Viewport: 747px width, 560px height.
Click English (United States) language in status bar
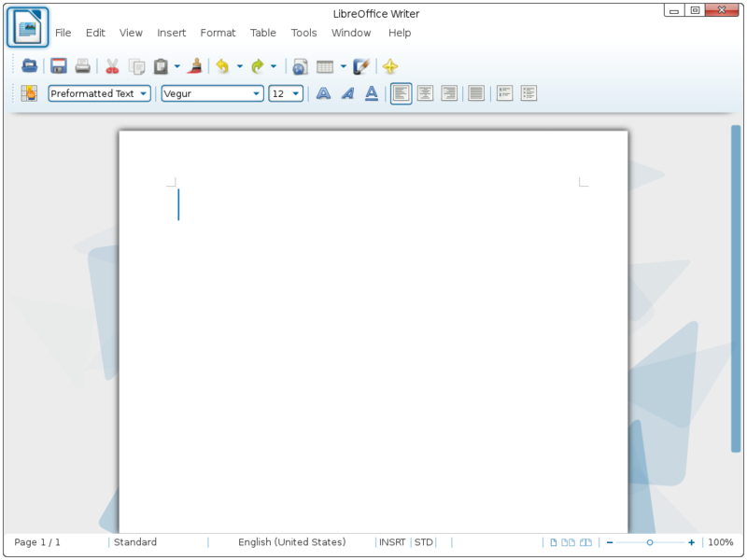(x=291, y=542)
